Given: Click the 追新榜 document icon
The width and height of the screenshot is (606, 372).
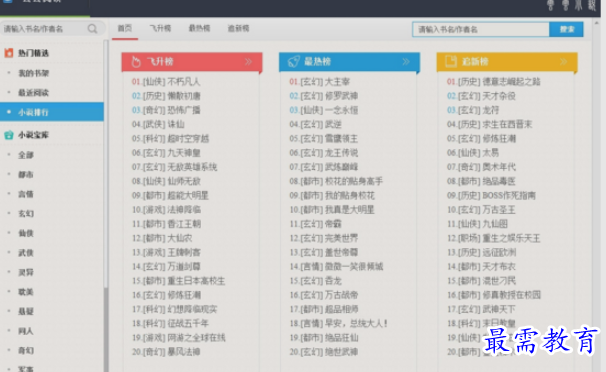Looking at the screenshot, I should tap(451, 61).
